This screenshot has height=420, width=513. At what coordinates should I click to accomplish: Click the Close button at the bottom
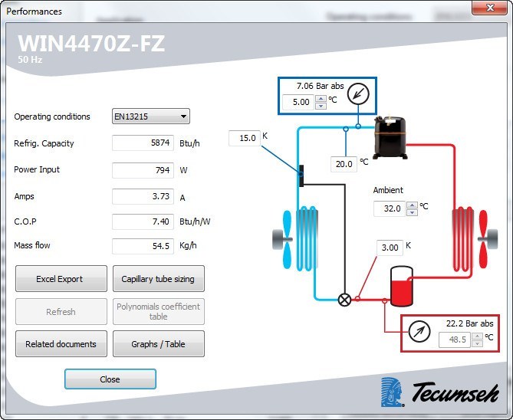pyautogui.click(x=110, y=379)
